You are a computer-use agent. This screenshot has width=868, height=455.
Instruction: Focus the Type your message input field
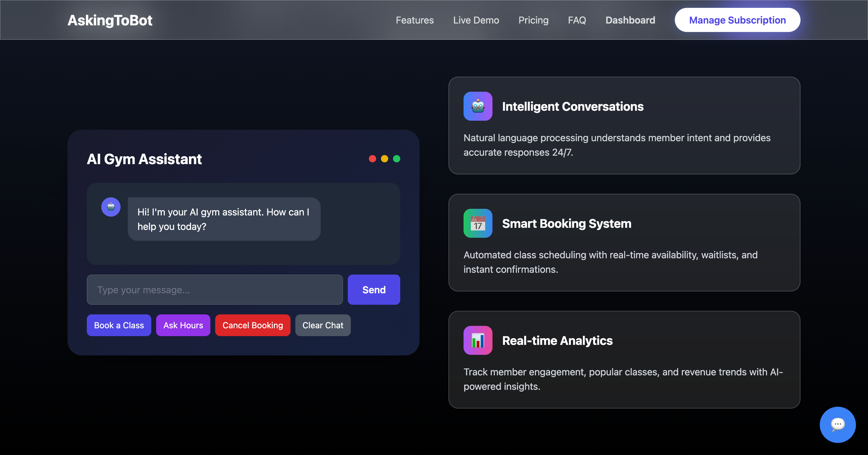(215, 290)
